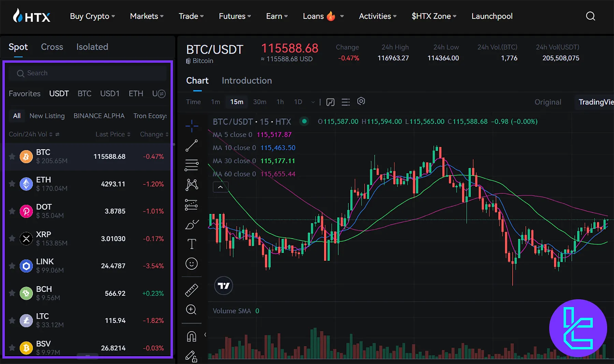Select the Text annotation tool

click(x=192, y=244)
